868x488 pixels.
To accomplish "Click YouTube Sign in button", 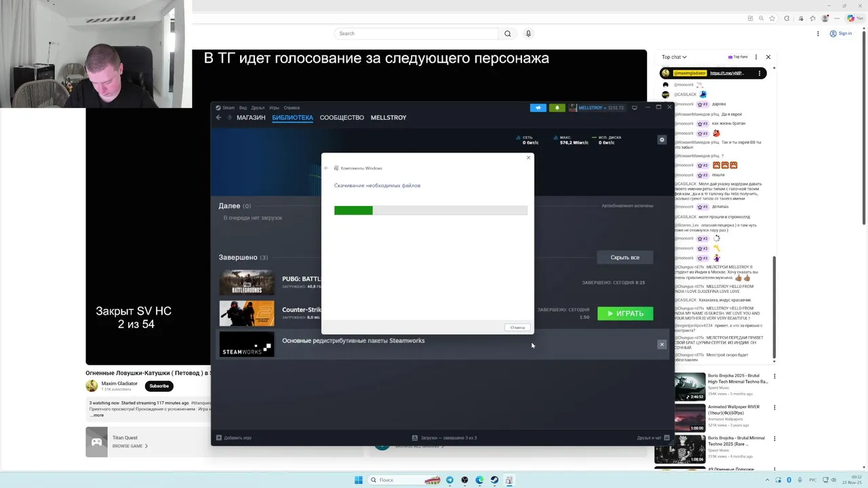I will 841,33.
